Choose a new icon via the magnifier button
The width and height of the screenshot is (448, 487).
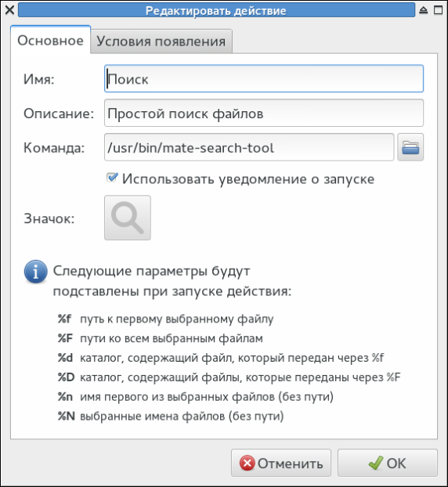(x=128, y=218)
